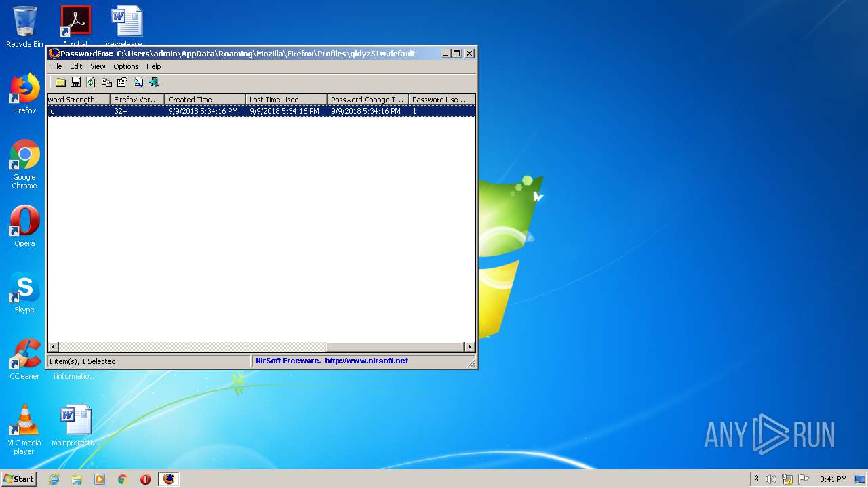Refresh the password list via toolbar icon
Screen dimensions: 868x488
[x=91, y=82]
